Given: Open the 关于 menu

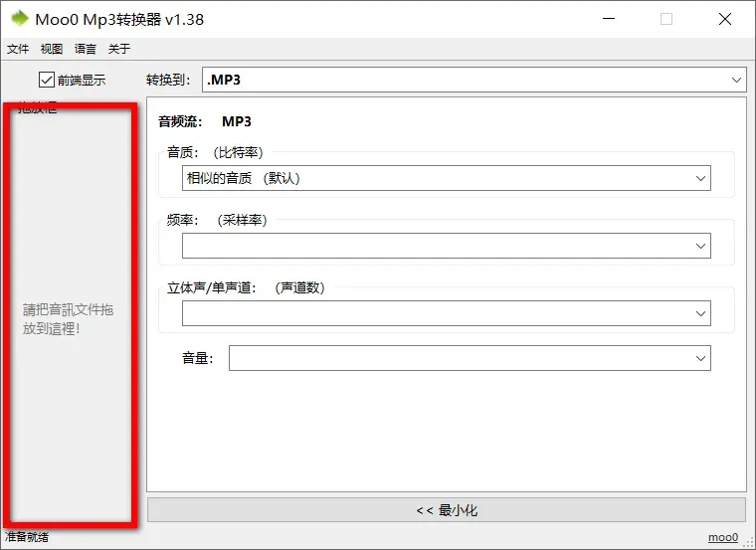Looking at the screenshot, I should [x=119, y=49].
